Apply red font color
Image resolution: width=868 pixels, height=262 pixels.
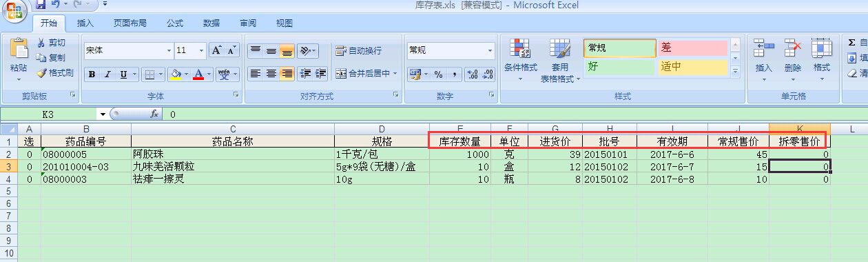click(198, 74)
